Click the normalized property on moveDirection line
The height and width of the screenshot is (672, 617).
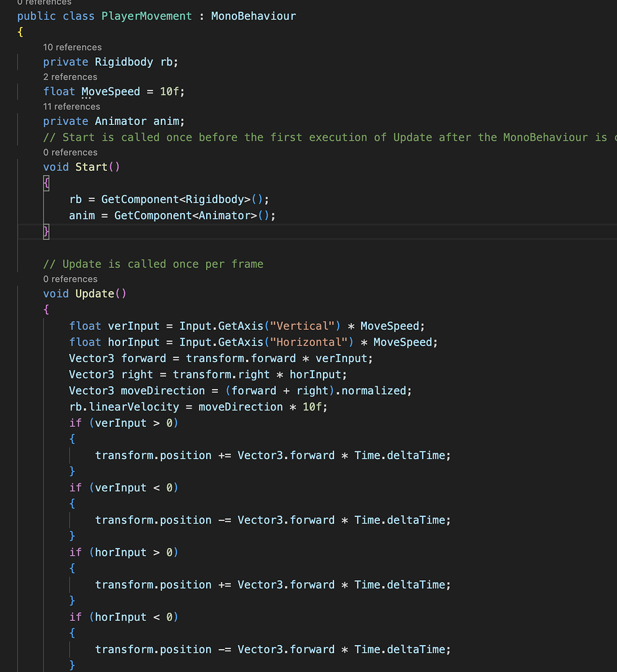pos(375,391)
